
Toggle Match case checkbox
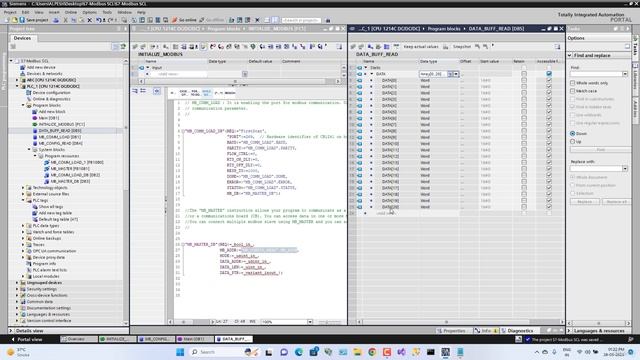[x=573, y=91]
